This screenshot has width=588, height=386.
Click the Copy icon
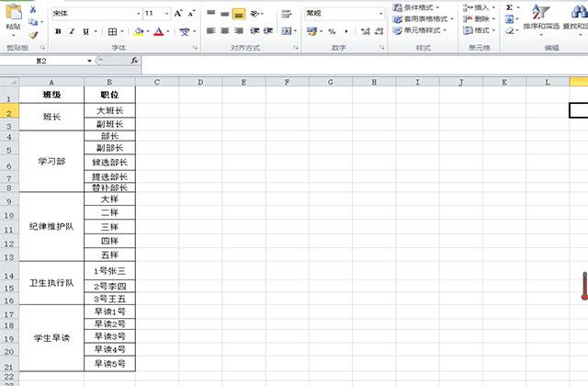pos(33,22)
